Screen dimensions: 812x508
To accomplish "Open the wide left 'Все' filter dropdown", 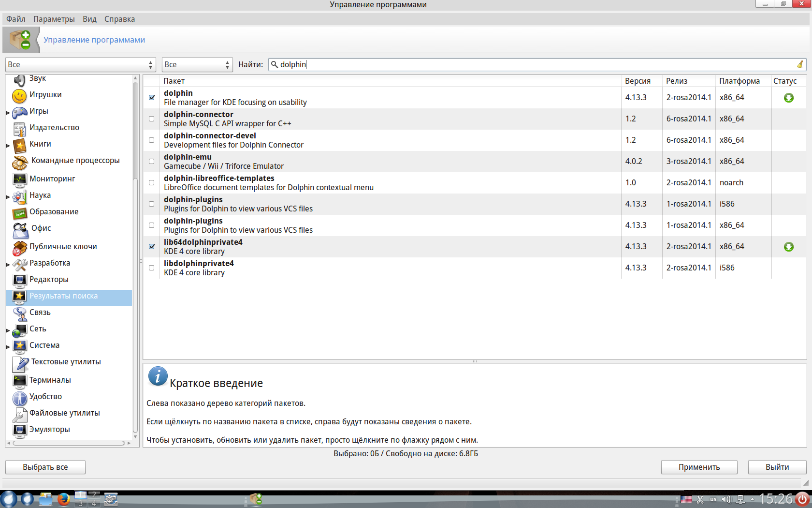I will pyautogui.click(x=80, y=64).
